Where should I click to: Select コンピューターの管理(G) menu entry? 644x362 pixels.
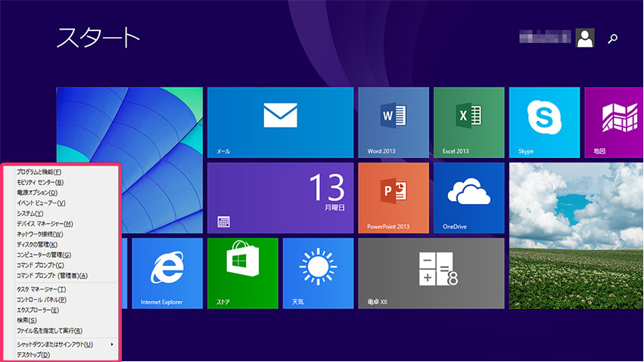point(44,255)
